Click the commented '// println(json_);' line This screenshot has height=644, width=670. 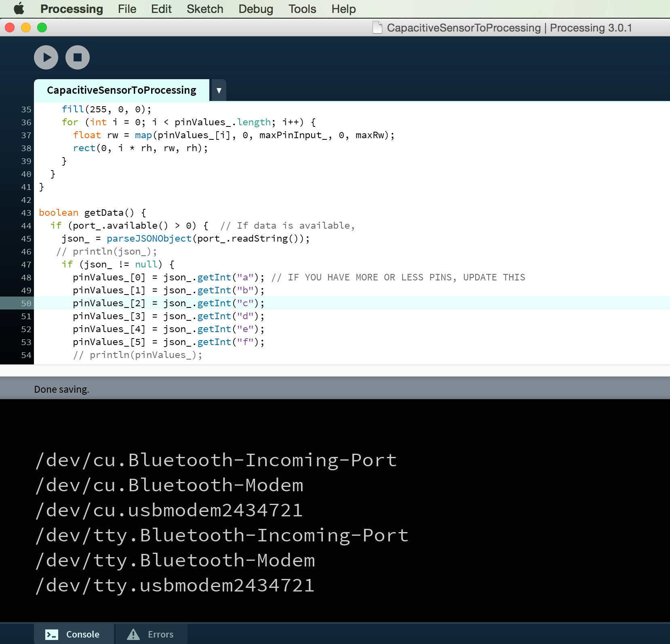[107, 251]
